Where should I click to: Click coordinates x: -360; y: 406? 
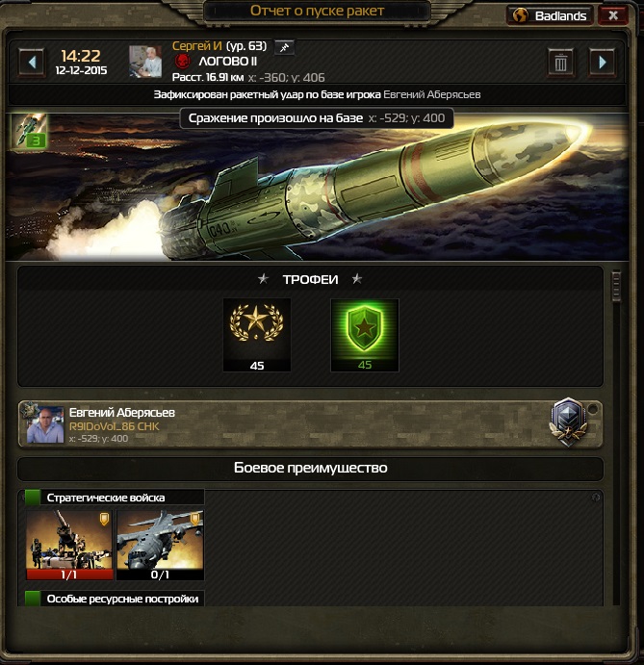(286, 78)
